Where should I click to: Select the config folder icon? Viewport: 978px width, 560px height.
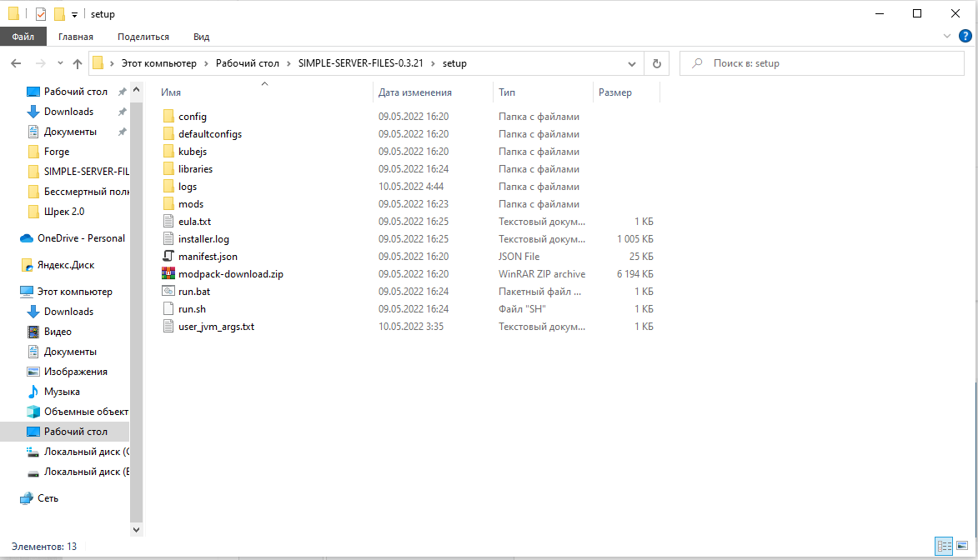pos(168,116)
